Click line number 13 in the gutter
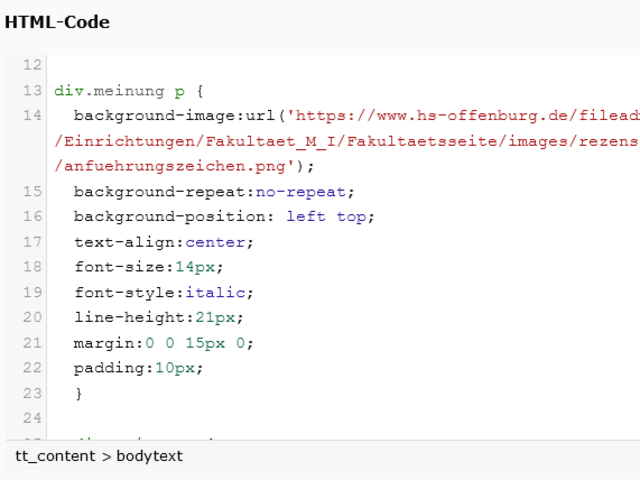The width and height of the screenshot is (640, 480). 32,91
